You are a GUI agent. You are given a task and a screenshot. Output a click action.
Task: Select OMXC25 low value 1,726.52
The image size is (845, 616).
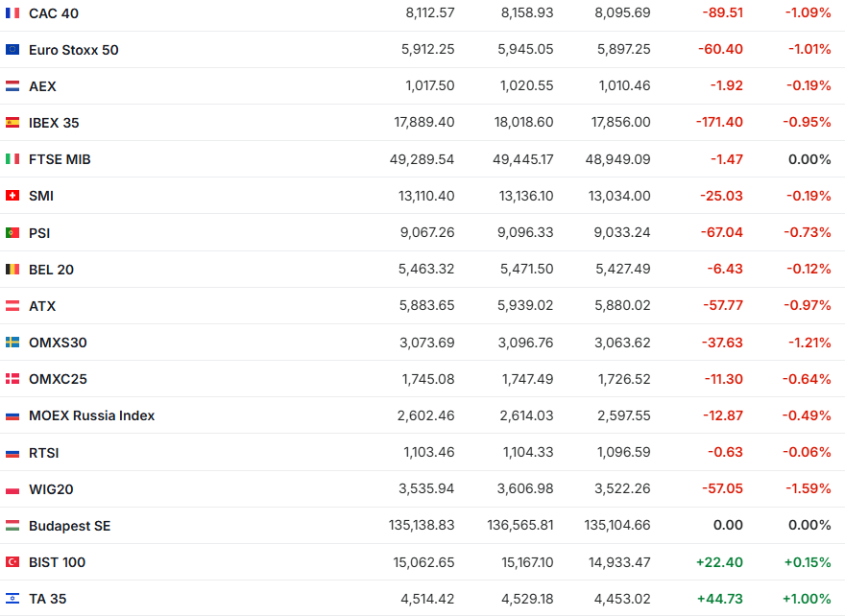pyautogui.click(x=624, y=379)
